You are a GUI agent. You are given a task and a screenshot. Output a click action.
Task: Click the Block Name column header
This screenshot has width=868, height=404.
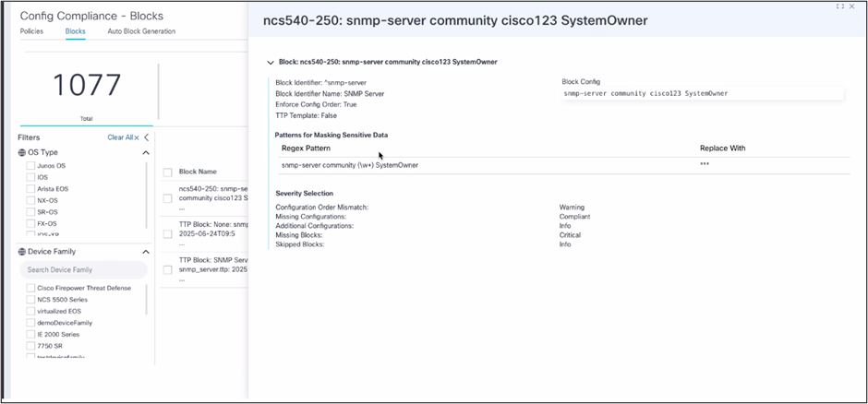pos(198,172)
